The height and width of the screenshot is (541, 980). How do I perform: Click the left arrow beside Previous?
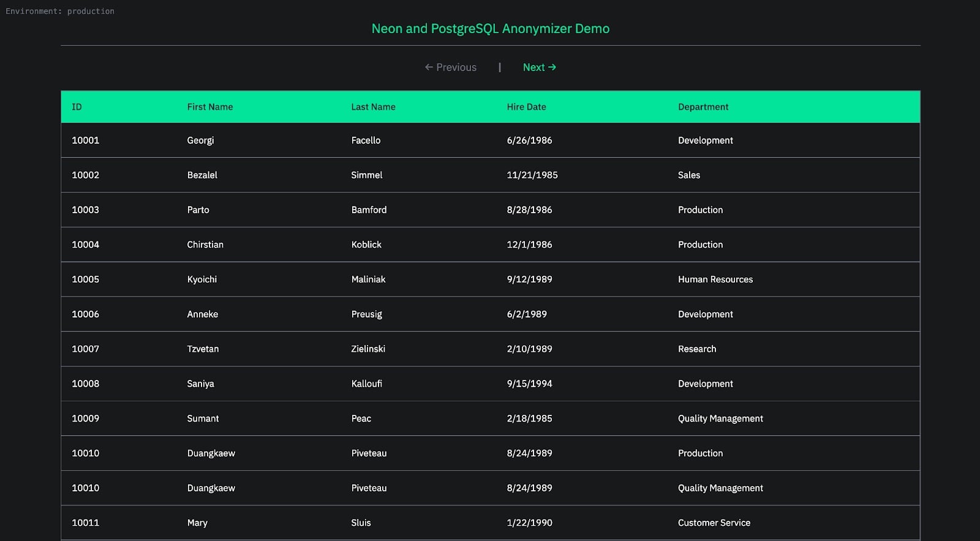point(429,67)
